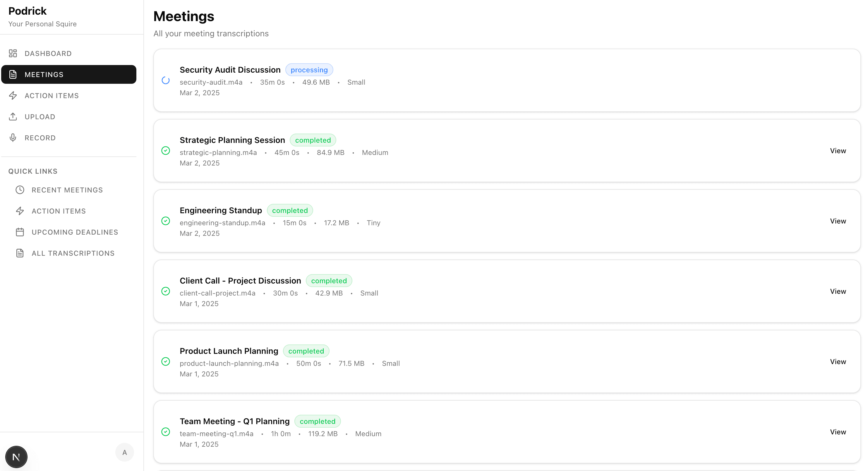The width and height of the screenshot is (868, 471).
Task: Click the Product Launch Planning title
Action: (229, 351)
